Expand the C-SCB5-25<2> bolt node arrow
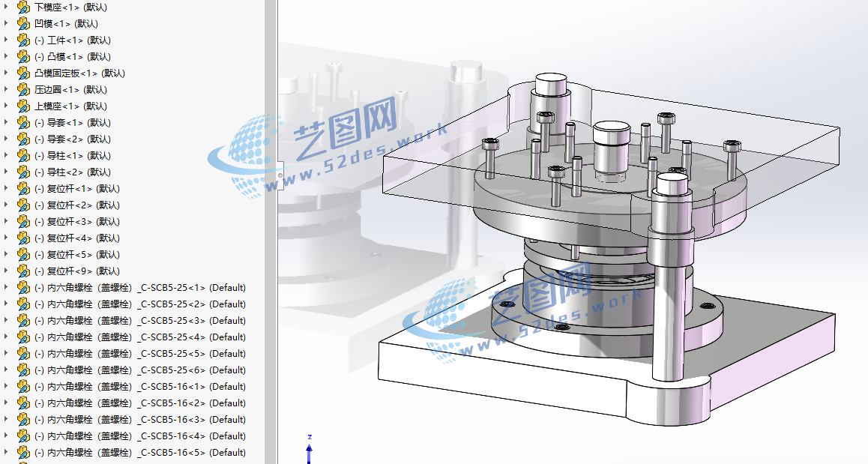The width and height of the screenshot is (868, 464). [x=6, y=304]
